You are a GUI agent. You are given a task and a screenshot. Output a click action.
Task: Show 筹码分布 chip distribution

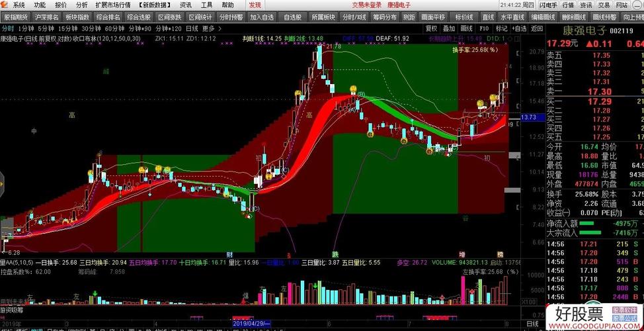pos(385,17)
